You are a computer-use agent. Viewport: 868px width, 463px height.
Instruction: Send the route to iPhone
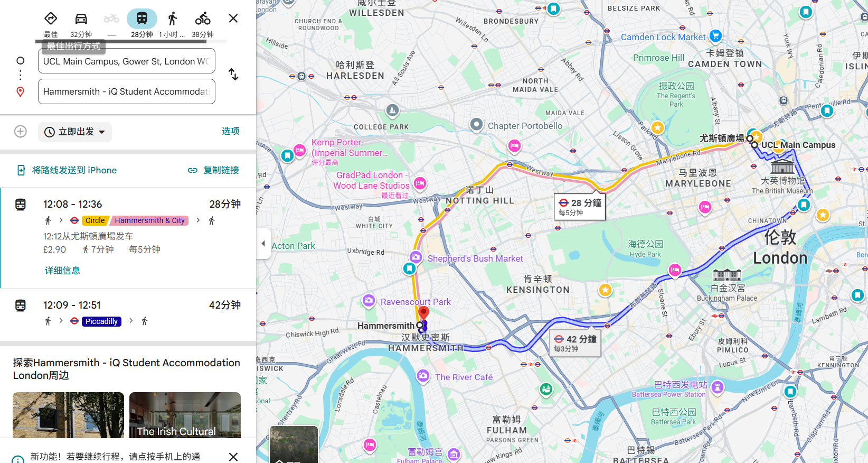coord(67,170)
